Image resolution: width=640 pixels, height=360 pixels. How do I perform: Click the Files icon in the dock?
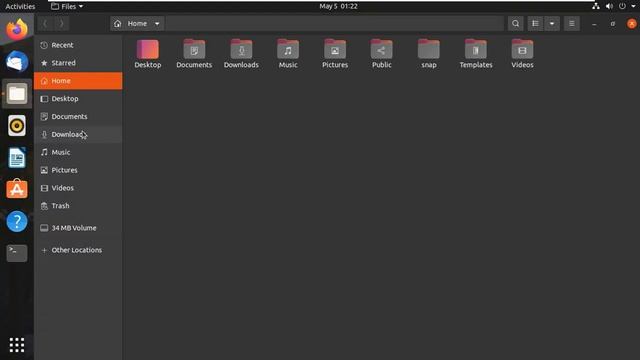pos(17,93)
